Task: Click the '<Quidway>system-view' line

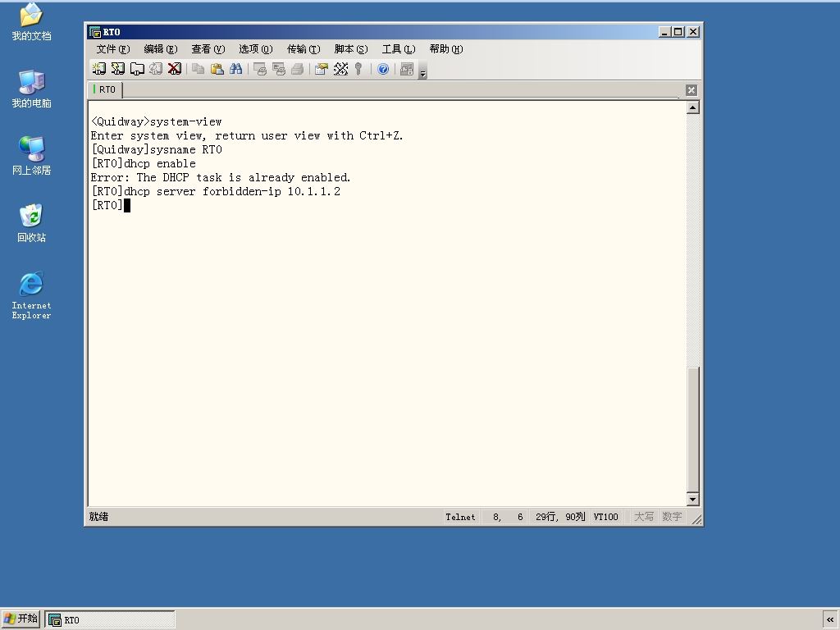Action: click(x=156, y=121)
